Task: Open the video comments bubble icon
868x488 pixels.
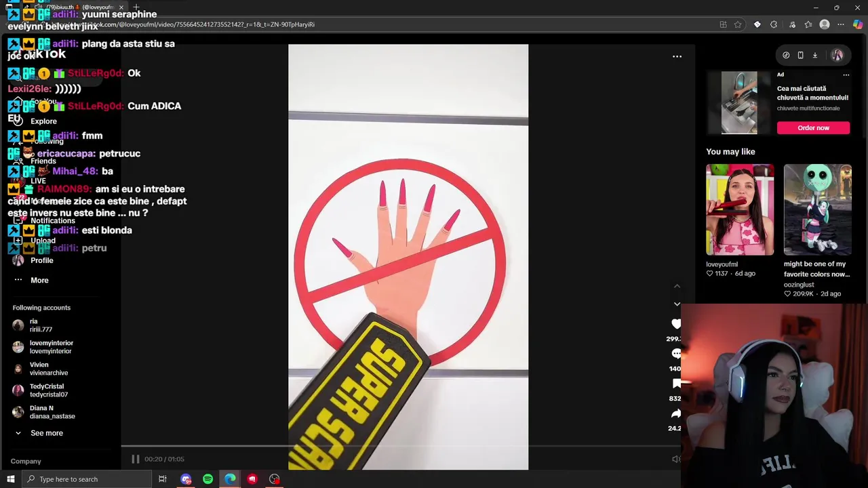Action: tap(676, 354)
